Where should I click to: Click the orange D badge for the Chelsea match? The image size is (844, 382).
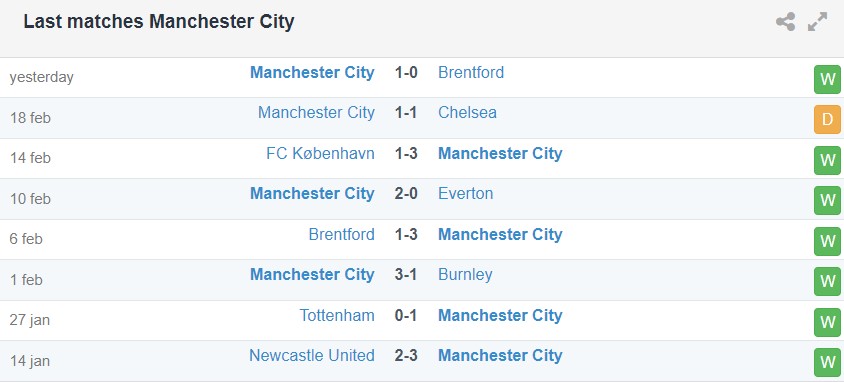tap(827, 119)
